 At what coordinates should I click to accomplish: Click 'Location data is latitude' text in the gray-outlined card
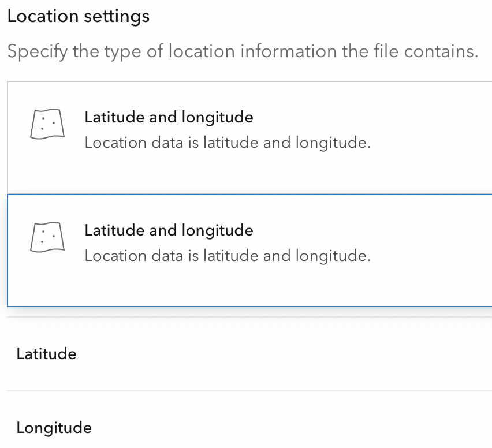(228, 143)
